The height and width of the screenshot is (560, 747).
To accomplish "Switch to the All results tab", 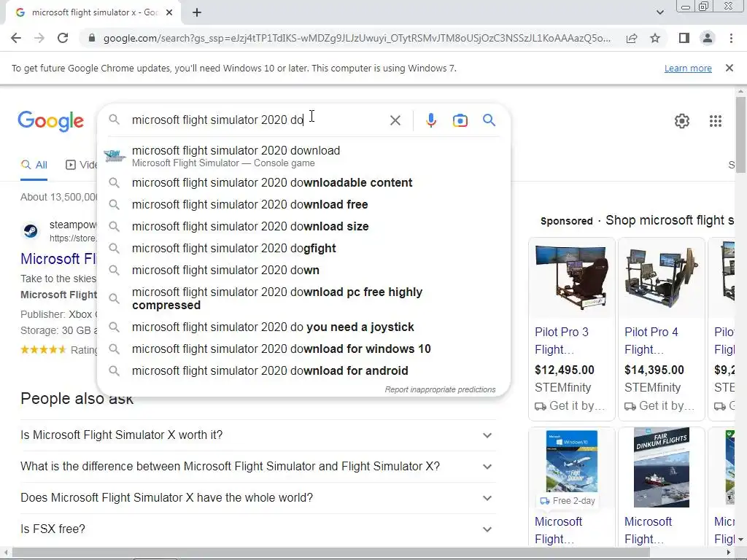I will coord(34,165).
